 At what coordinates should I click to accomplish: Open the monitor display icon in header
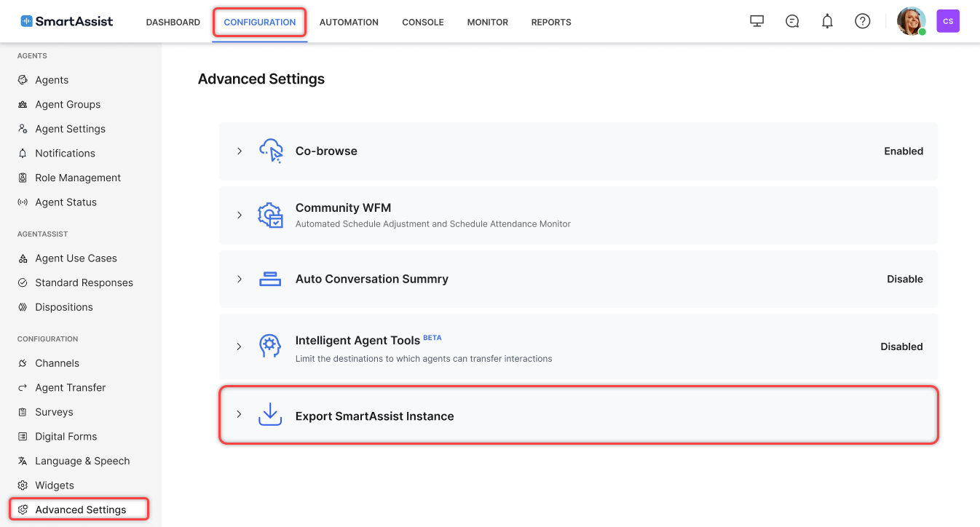(x=757, y=22)
